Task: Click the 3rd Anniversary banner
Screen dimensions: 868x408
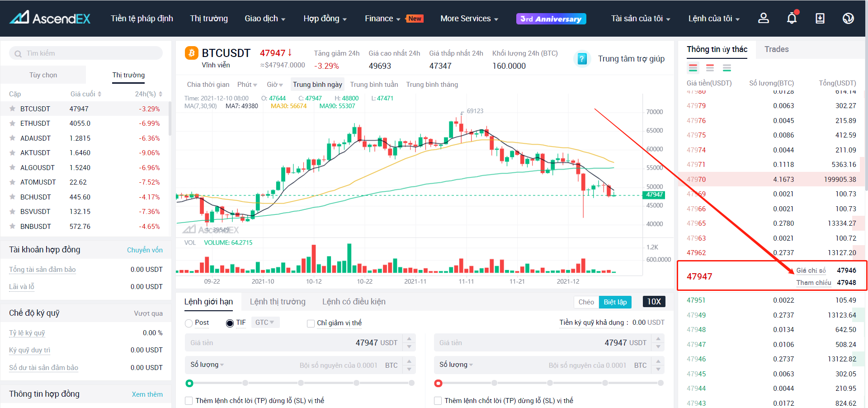Action: click(x=551, y=19)
